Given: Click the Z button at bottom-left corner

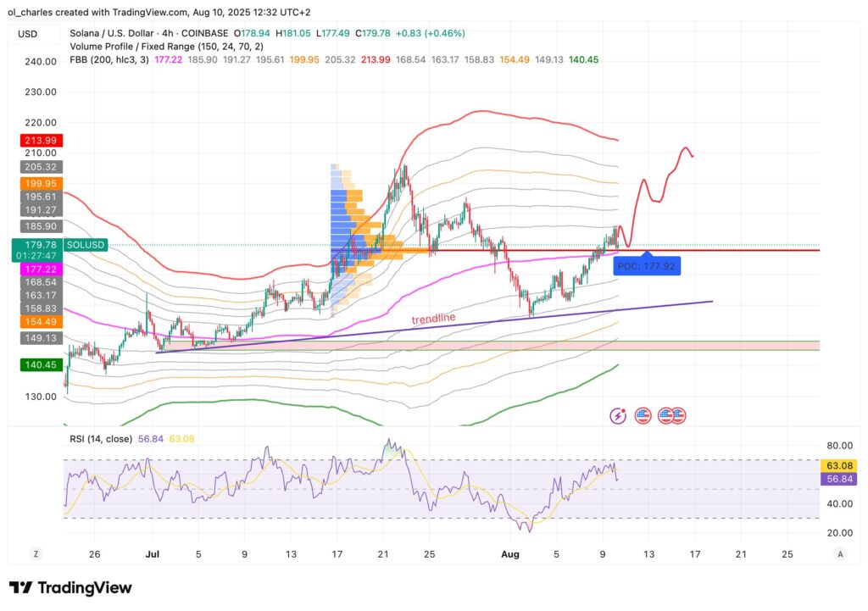Looking at the screenshot, I should pos(36,553).
